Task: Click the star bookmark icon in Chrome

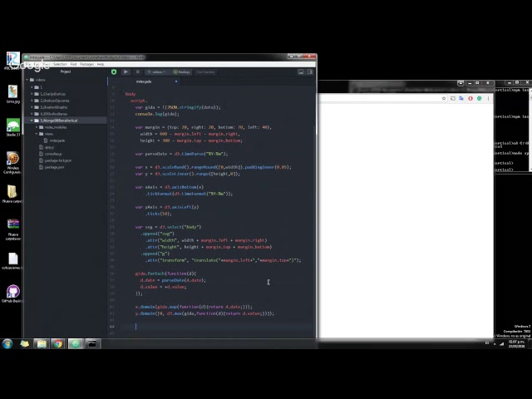Action: [444, 98]
